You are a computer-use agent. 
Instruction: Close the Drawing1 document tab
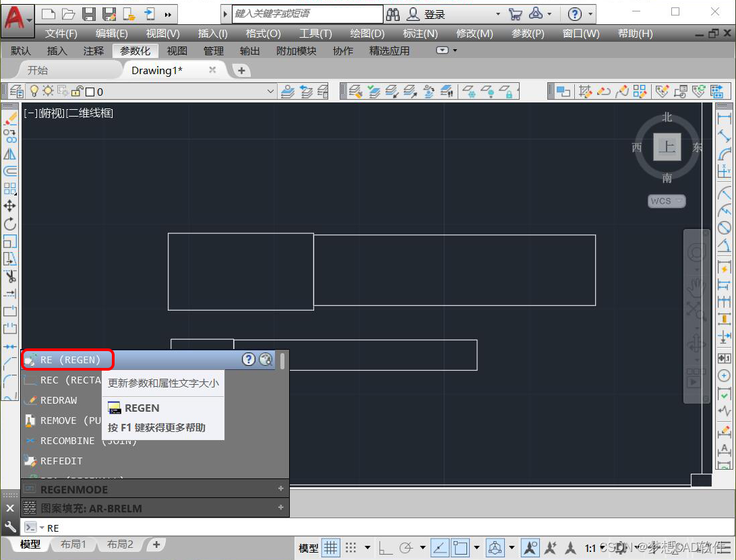pos(212,70)
